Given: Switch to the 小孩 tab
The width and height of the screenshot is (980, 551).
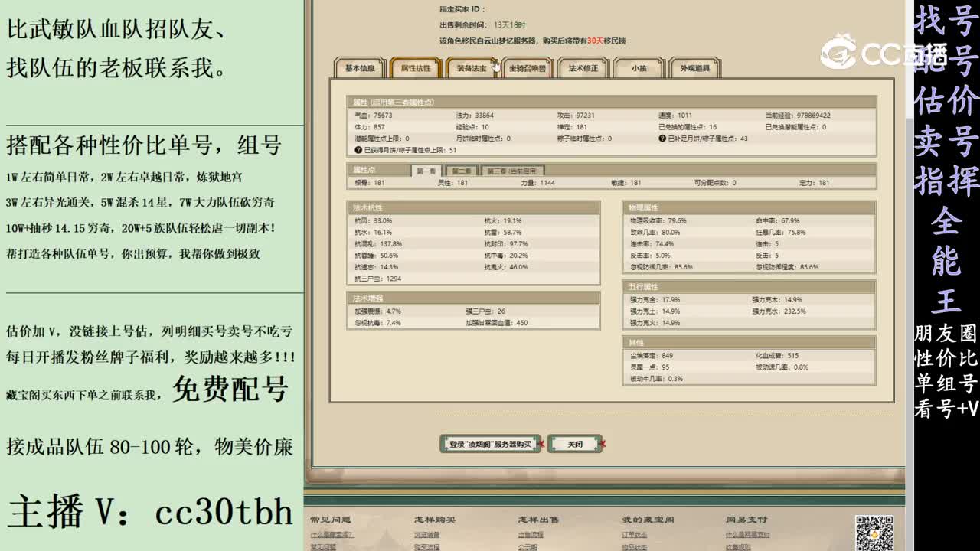Looking at the screenshot, I should click(x=639, y=68).
